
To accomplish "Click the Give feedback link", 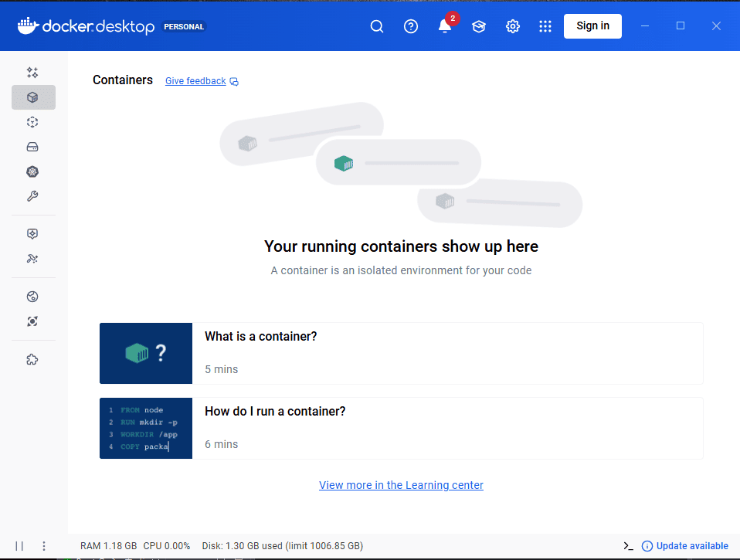I will pyautogui.click(x=195, y=81).
